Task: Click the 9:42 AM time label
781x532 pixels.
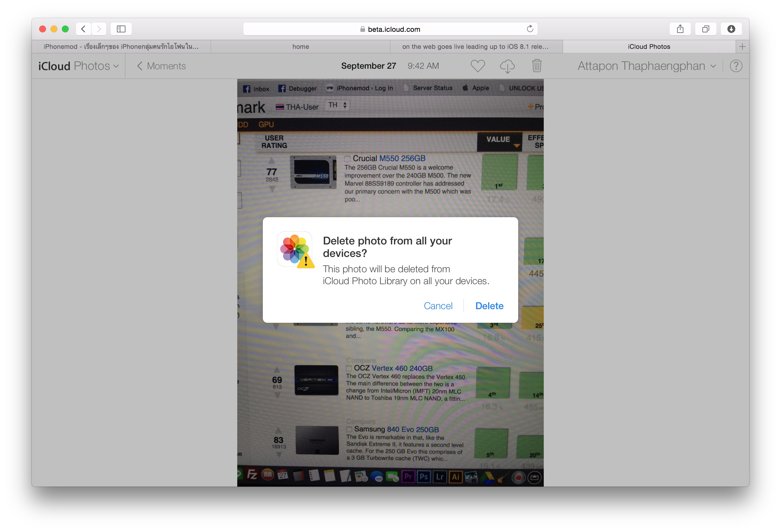Action: pyautogui.click(x=423, y=66)
